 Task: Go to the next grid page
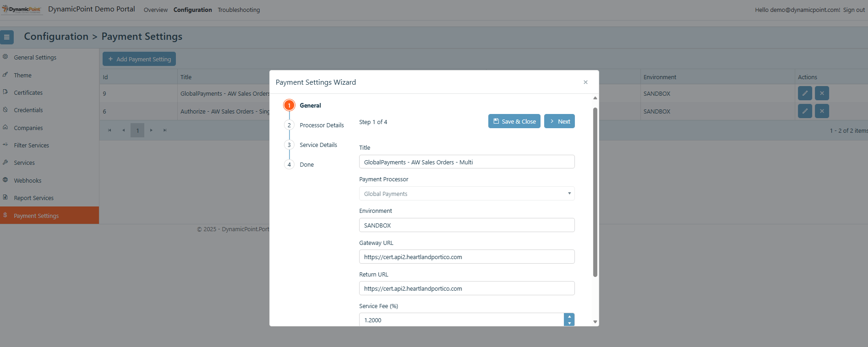(x=151, y=130)
